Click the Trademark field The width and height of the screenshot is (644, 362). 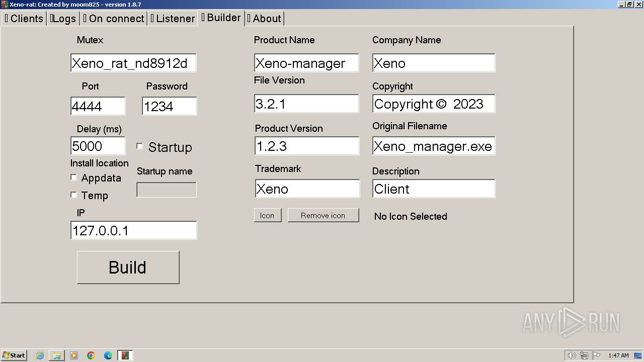(x=307, y=189)
